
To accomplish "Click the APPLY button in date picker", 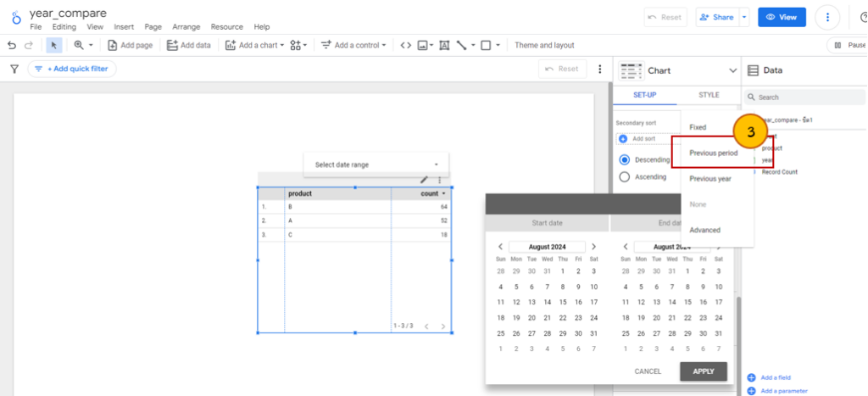I will point(703,371).
